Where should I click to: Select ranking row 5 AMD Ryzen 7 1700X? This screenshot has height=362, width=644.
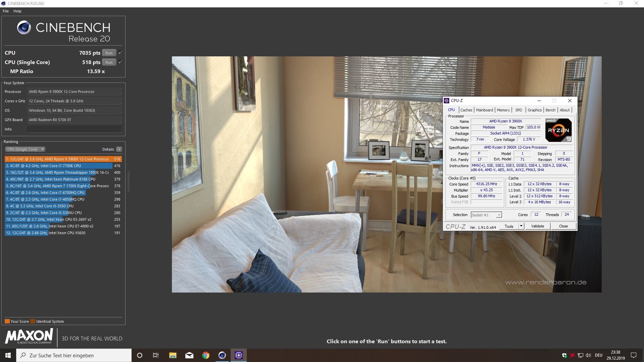coord(63,186)
